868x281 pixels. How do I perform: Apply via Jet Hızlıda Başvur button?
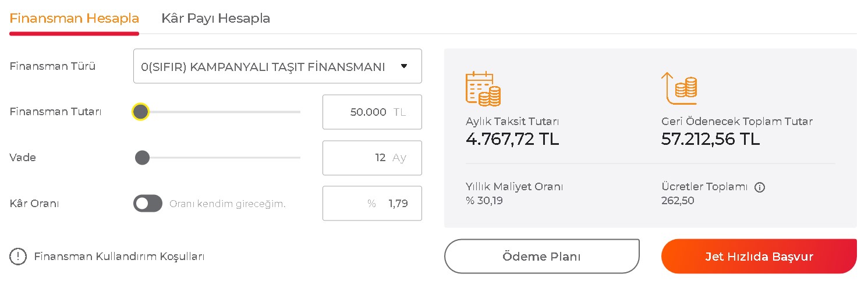point(759,257)
